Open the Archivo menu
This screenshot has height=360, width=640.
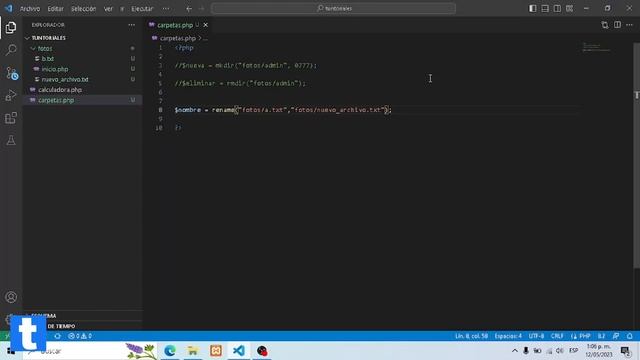click(30, 9)
